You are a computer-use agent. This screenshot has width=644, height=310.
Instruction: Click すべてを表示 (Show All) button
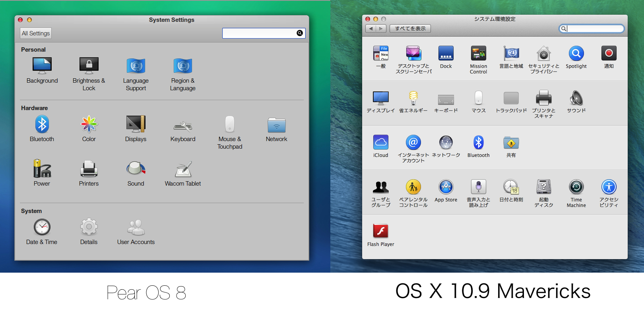coord(410,29)
